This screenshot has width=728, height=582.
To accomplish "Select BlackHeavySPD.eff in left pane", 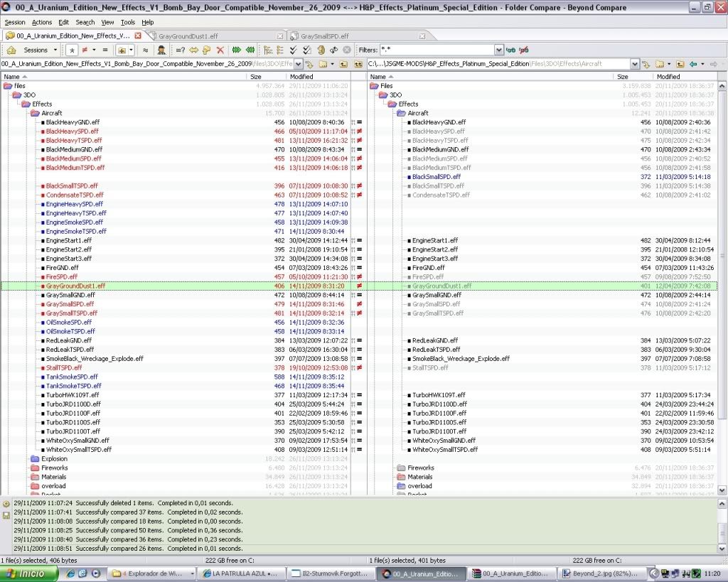I will click(72, 131).
